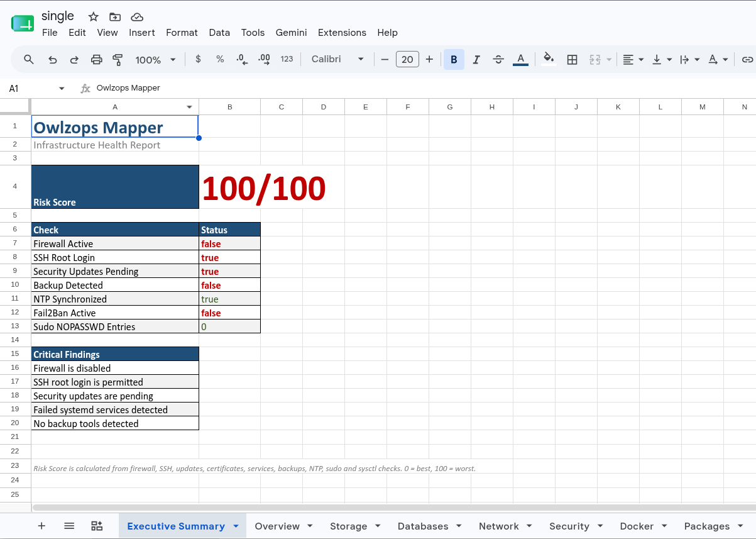Show all sheets list
The height and width of the screenshot is (539, 756).
tap(69, 526)
